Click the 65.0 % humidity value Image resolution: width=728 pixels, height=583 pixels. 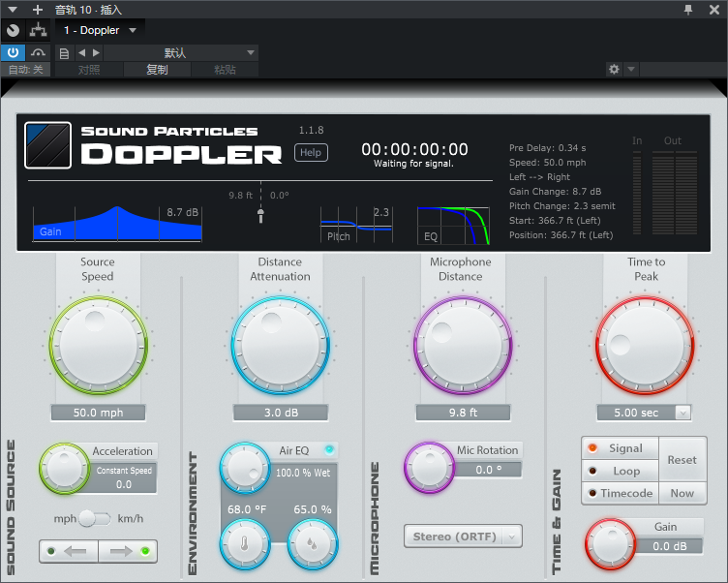click(x=312, y=509)
